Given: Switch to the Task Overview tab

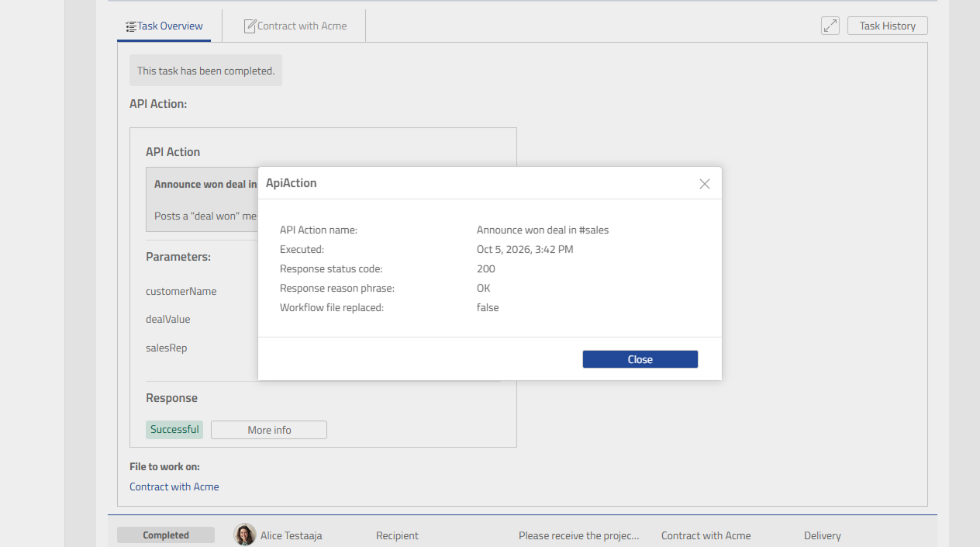Looking at the screenshot, I should 164,26.
